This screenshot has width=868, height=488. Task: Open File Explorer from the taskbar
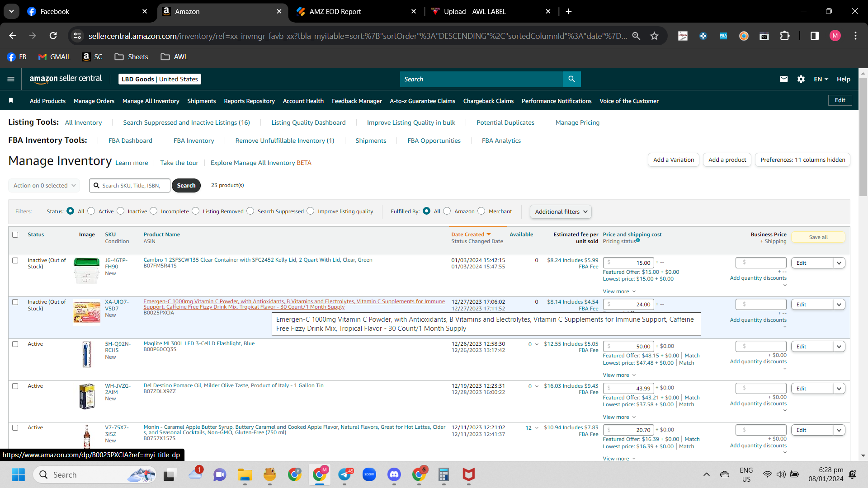point(245,474)
